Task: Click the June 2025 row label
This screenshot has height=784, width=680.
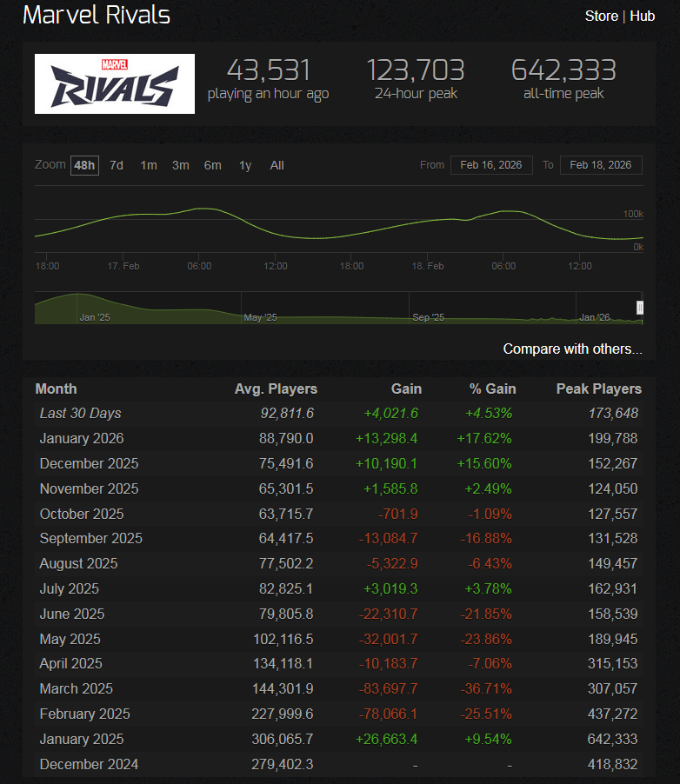Action: pyautogui.click(x=72, y=614)
